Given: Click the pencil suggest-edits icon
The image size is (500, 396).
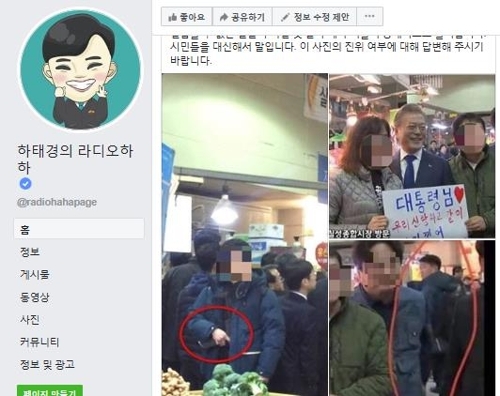Looking at the screenshot, I should click(x=285, y=17).
